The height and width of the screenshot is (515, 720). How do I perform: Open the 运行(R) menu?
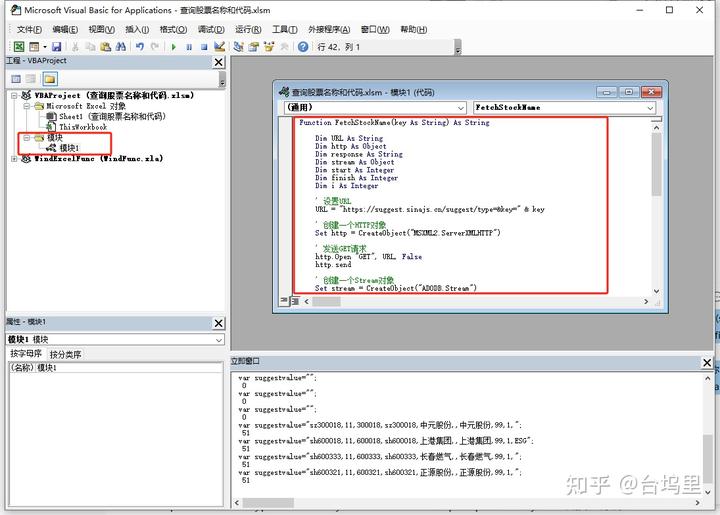(248, 29)
